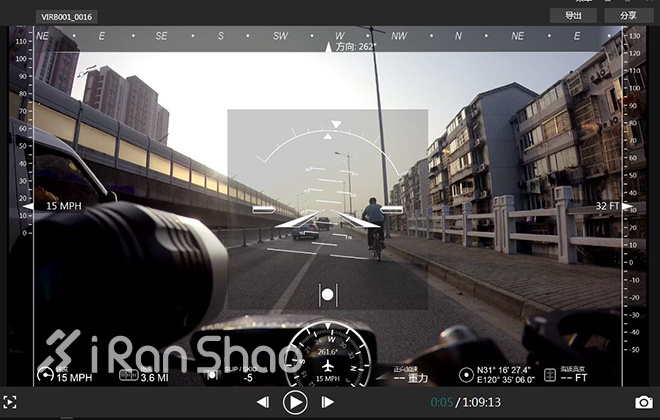This screenshot has width=660, height=420.
Task: Click the artificial horizon overlay in center
Action: pyautogui.click(x=328, y=208)
